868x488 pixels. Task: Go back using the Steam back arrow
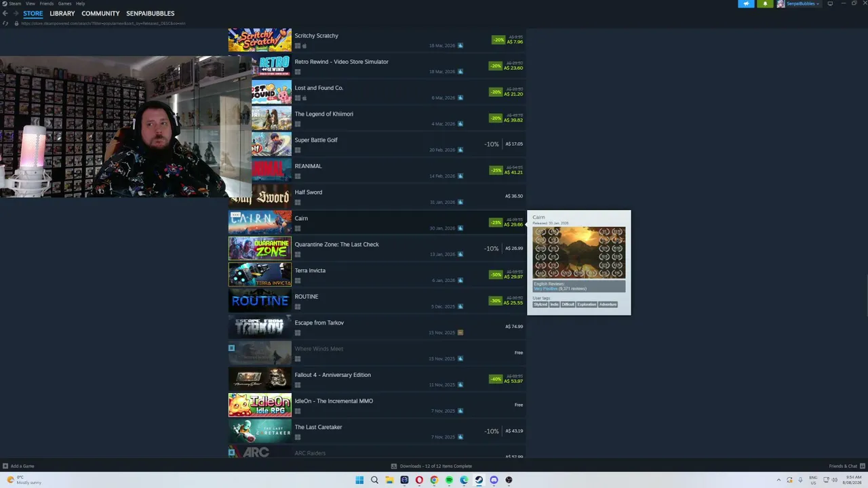click(6, 14)
